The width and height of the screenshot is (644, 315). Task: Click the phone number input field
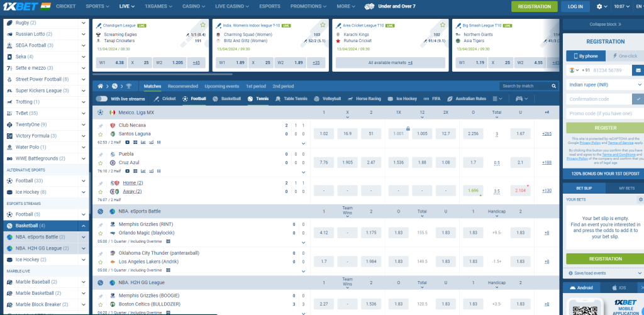coord(611,70)
